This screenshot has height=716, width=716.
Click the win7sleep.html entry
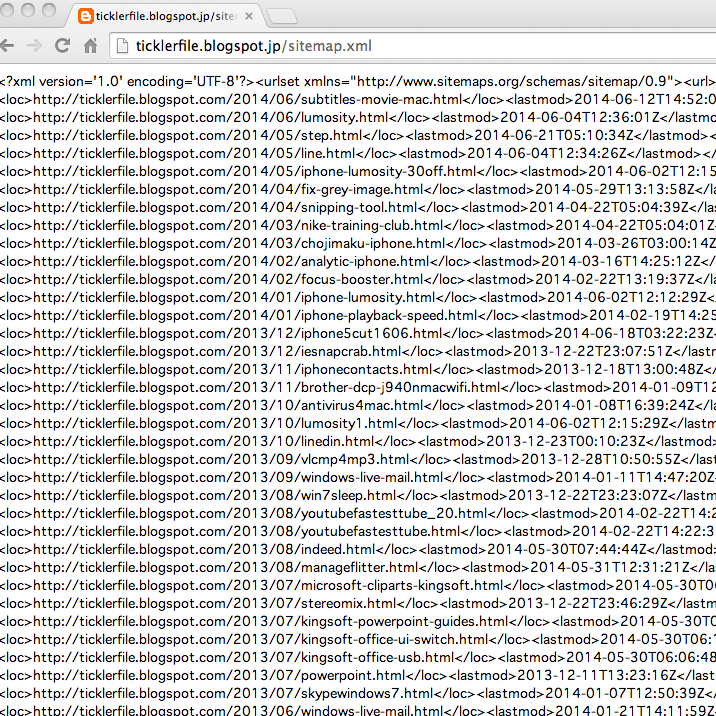pyautogui.click(x=358, y=495)
